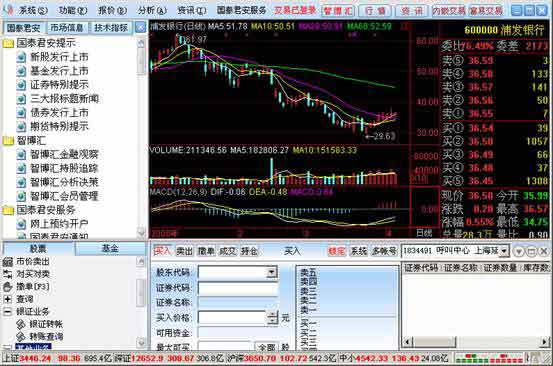Click the globe icon beside 智博汇会员管理
Image resolution: width=553 pixels, height=366 pixels.
pyautogui.click(x=21, y=196)
